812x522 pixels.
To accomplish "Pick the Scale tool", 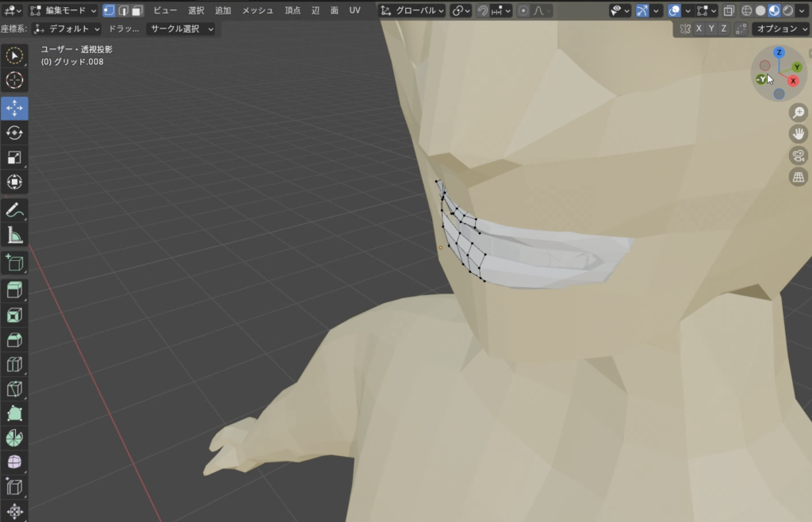I will click(x=14, y=157).
